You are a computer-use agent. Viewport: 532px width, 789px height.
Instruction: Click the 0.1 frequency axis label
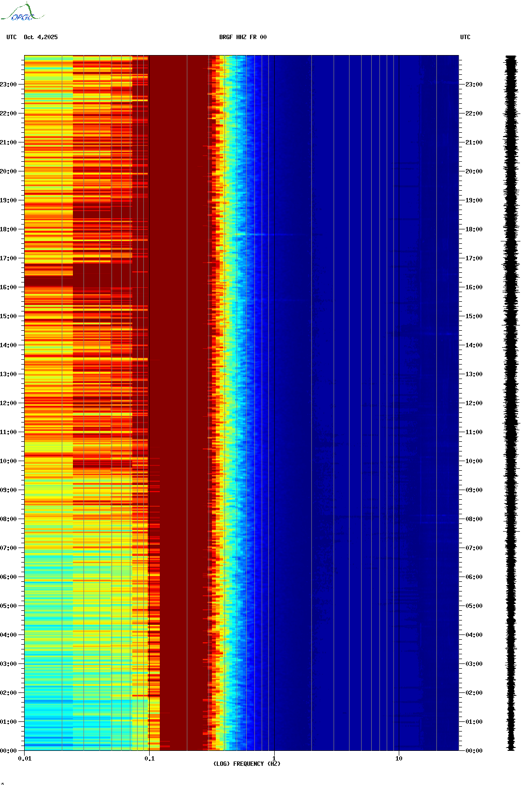[x=150, y=759]
